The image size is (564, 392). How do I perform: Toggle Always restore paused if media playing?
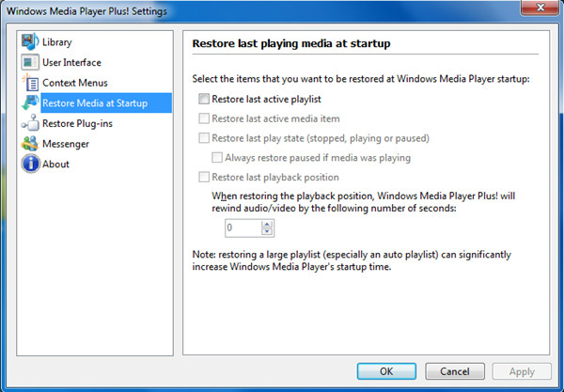(217, 158)
